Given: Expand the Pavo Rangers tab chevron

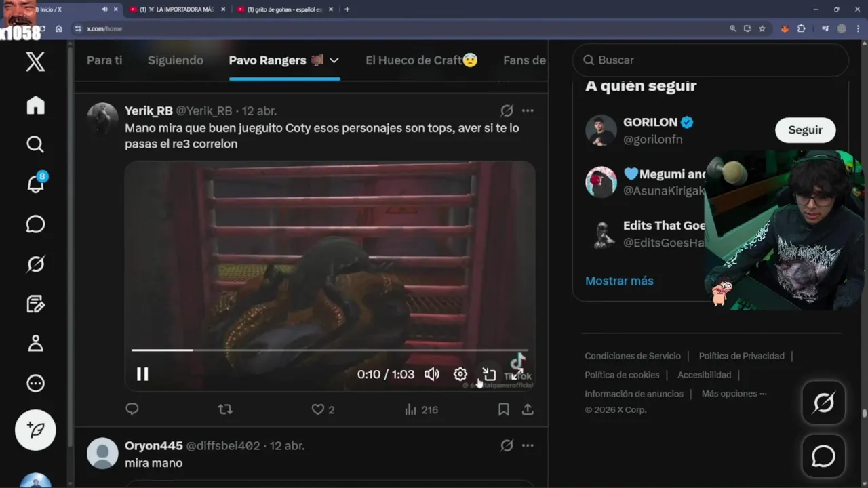Looking at the screenshot, I should point(334,60).
